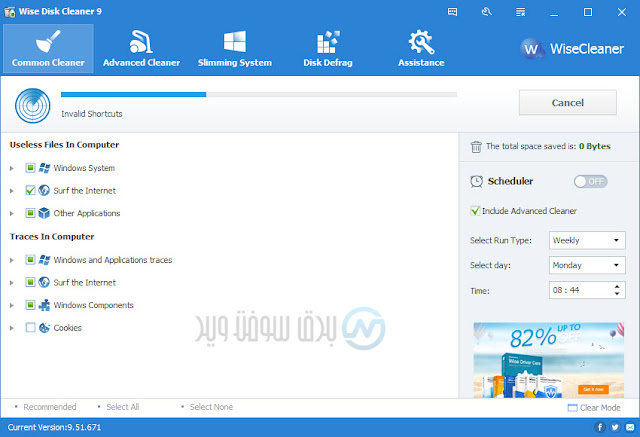Click the Other Applications box icon
The width and height of the screenshot is (640, 437).
[x=44, y=213]
